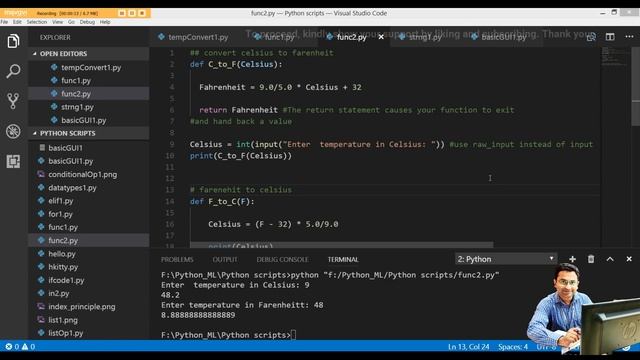This screenshot has height=360, width=640.
Task: Open the Explorer view in activity bar
Action: [13, 41]
